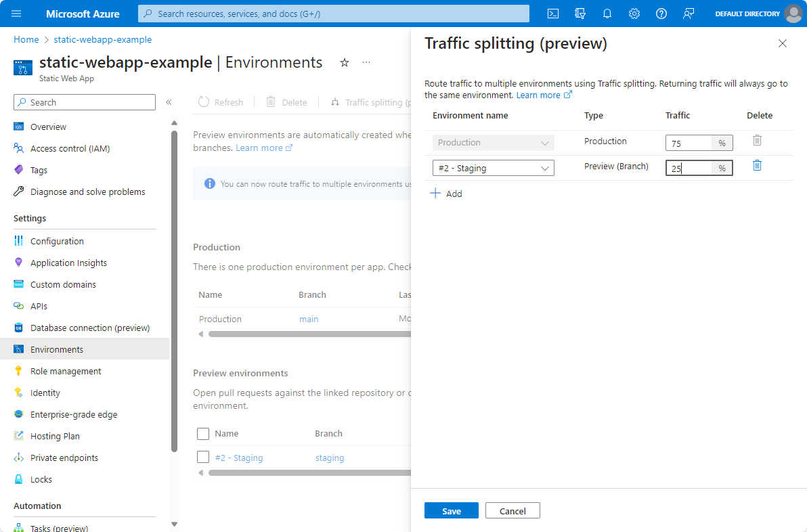This screenshot has width=807, height=532.
Task: Click Refresh in the Environments toolbar
Action: pyautogui.click(x=221, y=102)
